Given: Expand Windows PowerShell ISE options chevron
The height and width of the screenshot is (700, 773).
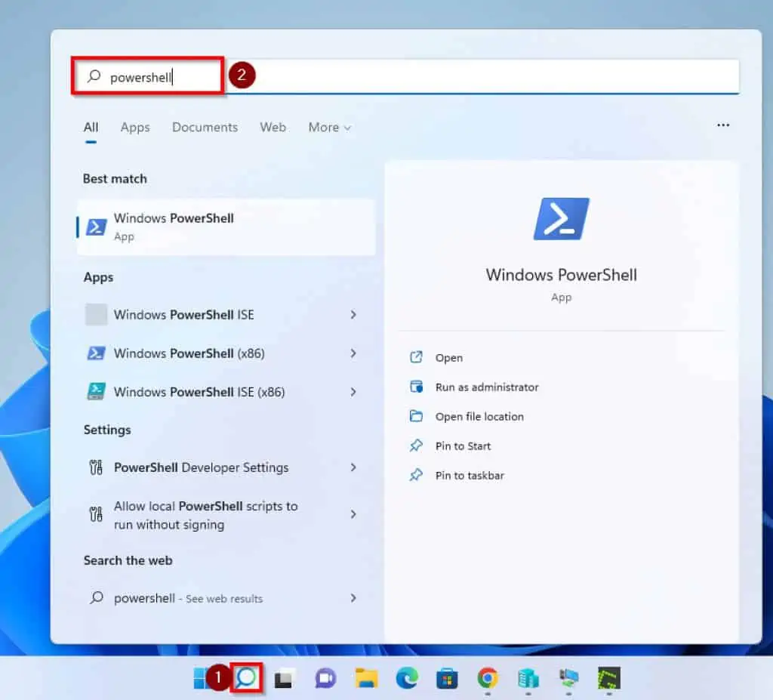Looking at the screenshot, I should coord(353,315).
